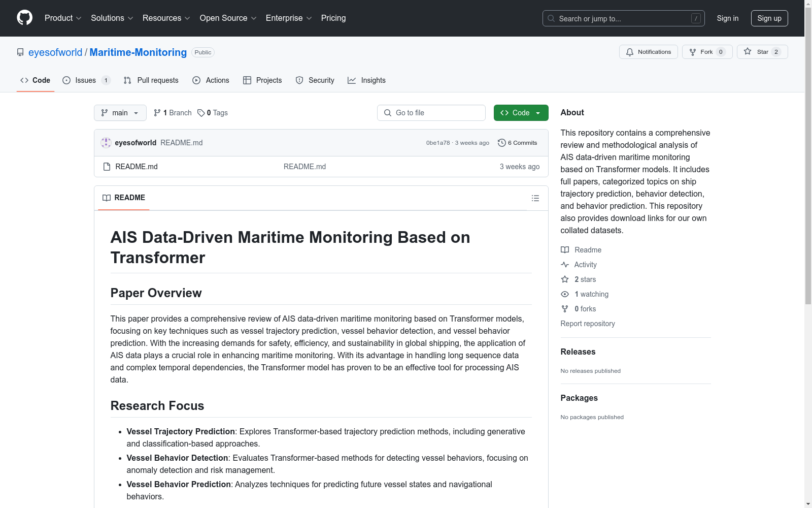
Task: Open the main branch selector
Action: coord(120,113)
